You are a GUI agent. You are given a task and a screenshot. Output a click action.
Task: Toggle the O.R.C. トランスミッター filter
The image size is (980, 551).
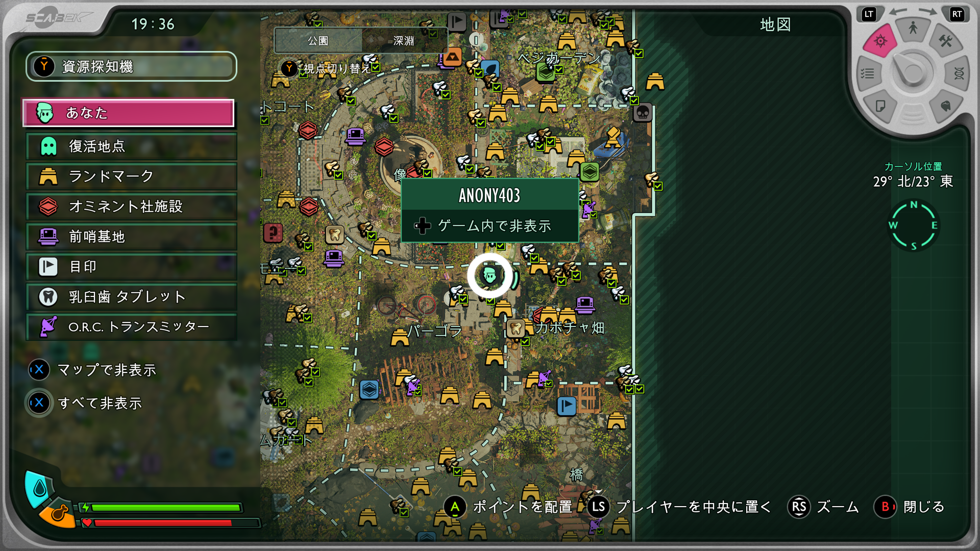[x=132, y=327]
